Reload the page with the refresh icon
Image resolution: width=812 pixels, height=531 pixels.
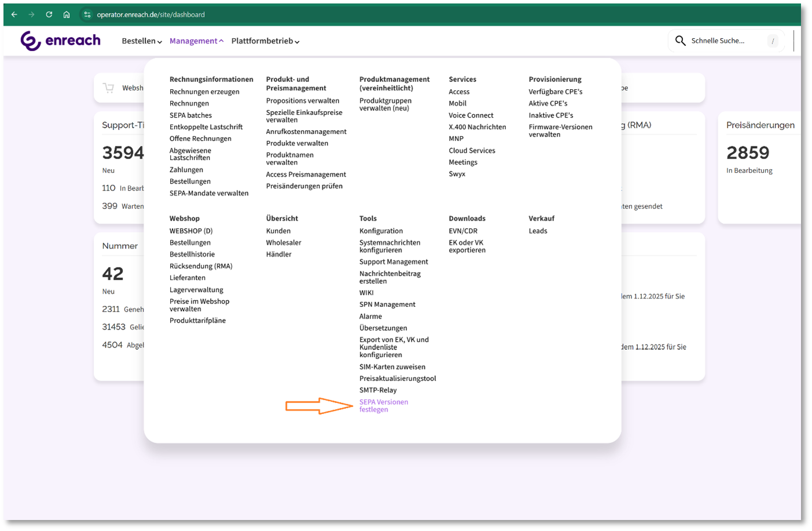point(49,14)
